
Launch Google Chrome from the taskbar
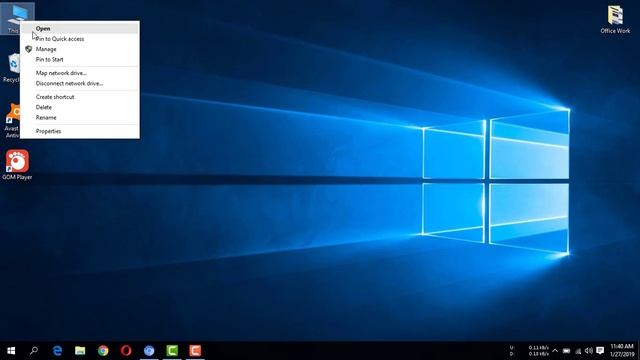point(103,351)
